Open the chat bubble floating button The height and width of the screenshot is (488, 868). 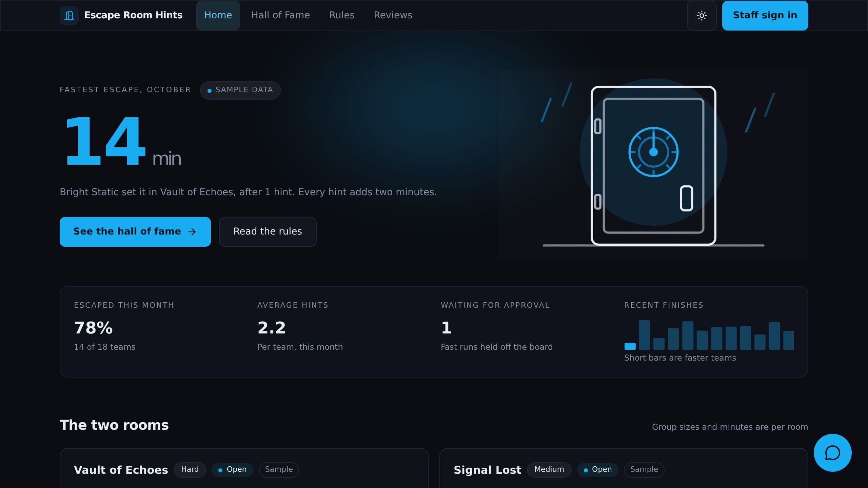click(x=832, y=452)
